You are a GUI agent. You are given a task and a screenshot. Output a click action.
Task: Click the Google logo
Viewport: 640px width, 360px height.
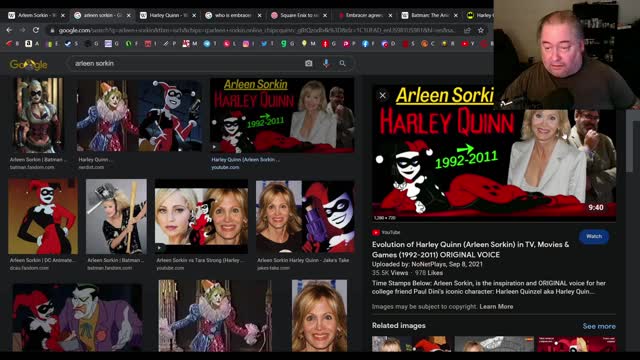tap(29, 64)
